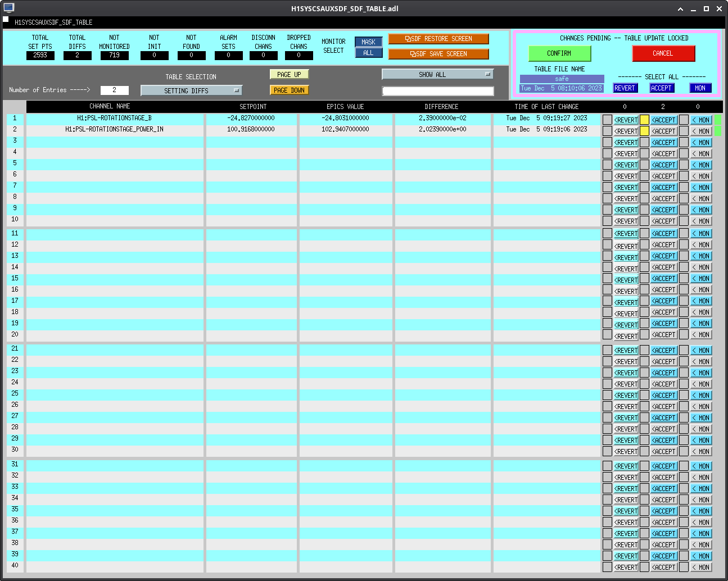Toggle monitor indicator box for ROTATIONSTAGE_POWER_IN row

[x=684, y=131]
